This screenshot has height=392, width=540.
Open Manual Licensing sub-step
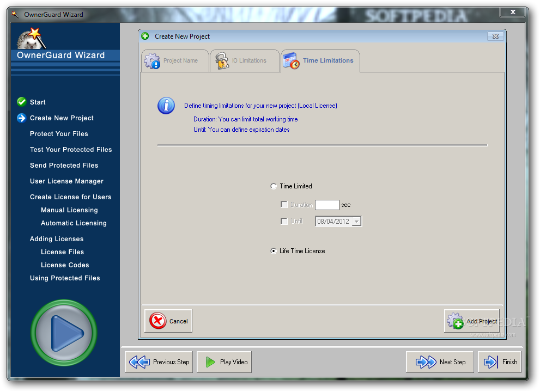(x=69, y=210)
